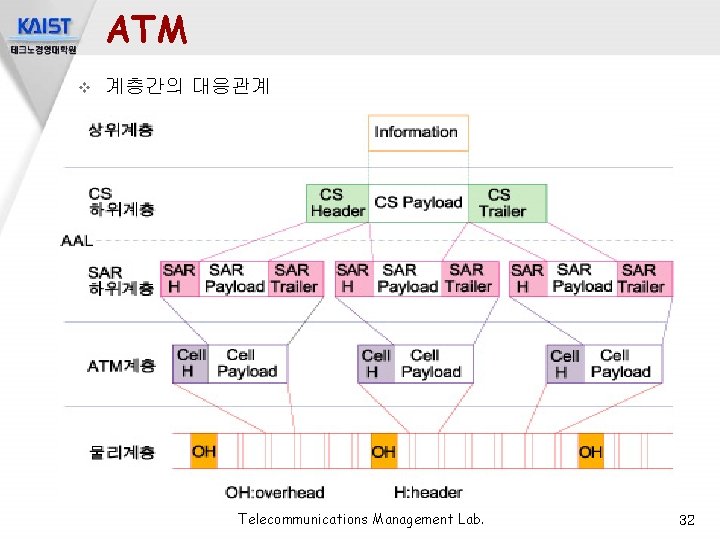Click the middle SAR Trailer box

[x=470, y=279]
